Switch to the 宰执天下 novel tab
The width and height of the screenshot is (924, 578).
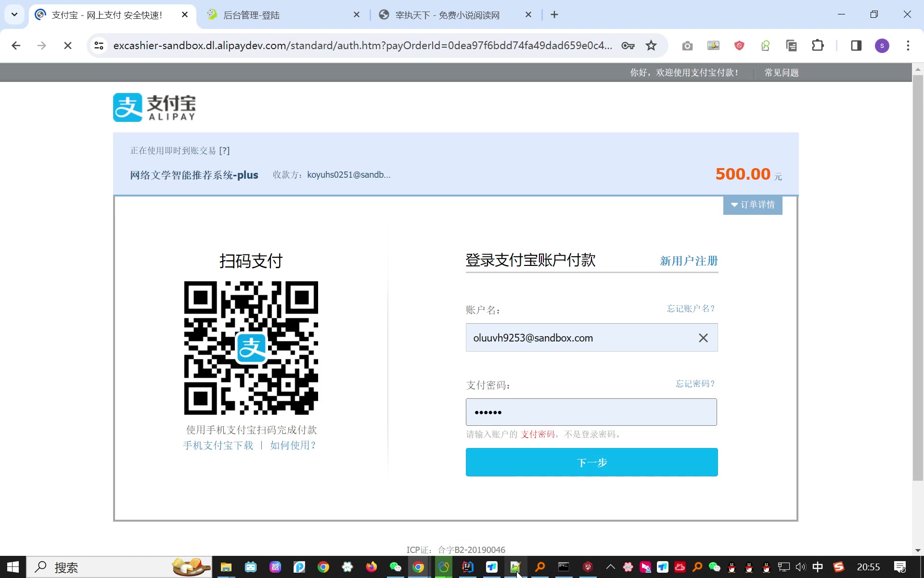(x=455, y=15)
